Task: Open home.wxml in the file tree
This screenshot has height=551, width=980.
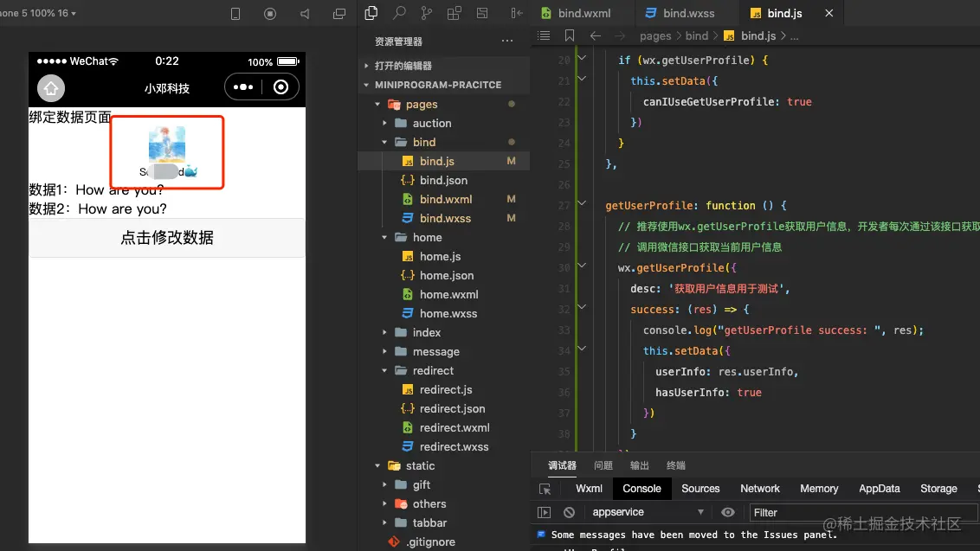Action: (x=444, y=294)
